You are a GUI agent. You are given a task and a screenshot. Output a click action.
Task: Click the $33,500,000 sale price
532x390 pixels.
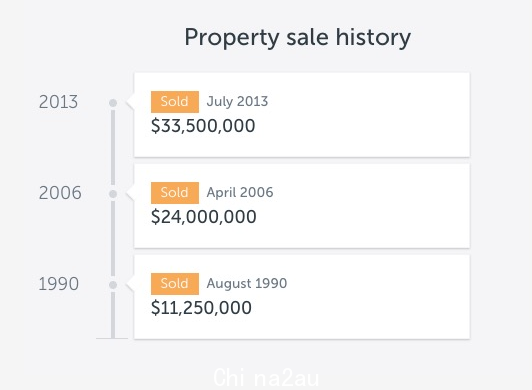203,126
